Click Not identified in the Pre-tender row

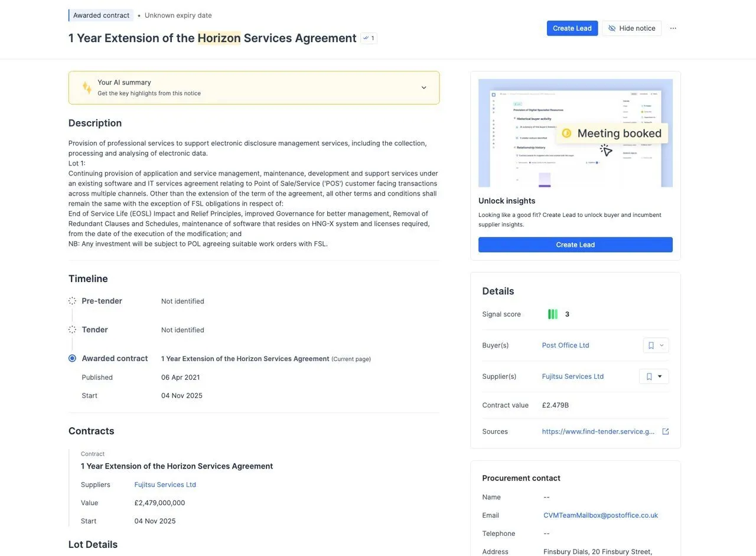[x=183, y=301]
